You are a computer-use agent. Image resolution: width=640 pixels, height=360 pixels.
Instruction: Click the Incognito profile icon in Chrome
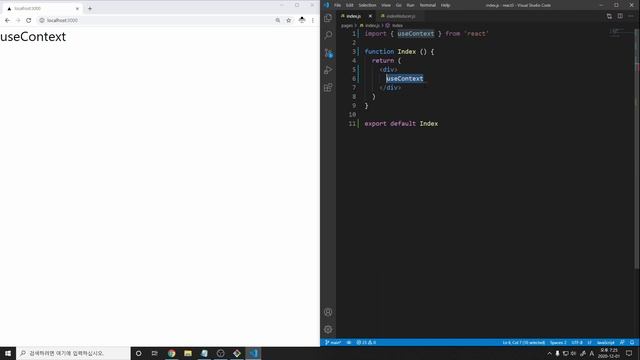pyautogui.click(x=302, y=20)
